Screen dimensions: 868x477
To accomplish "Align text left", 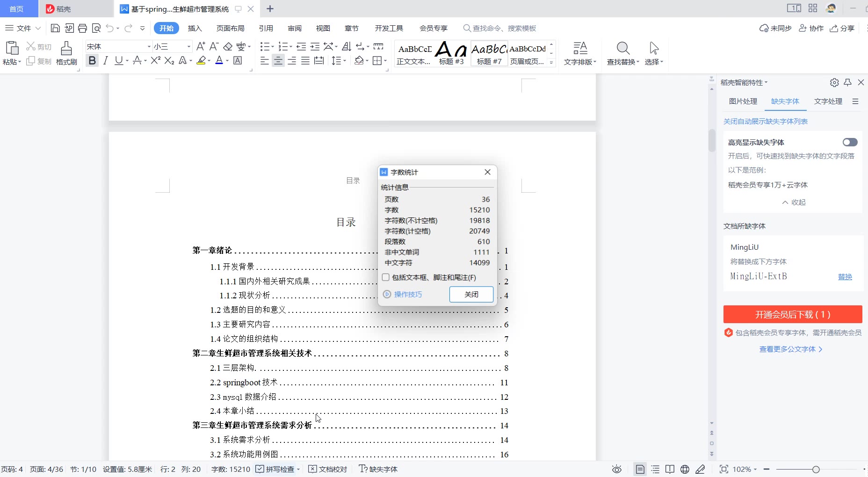I will (264, 60).
